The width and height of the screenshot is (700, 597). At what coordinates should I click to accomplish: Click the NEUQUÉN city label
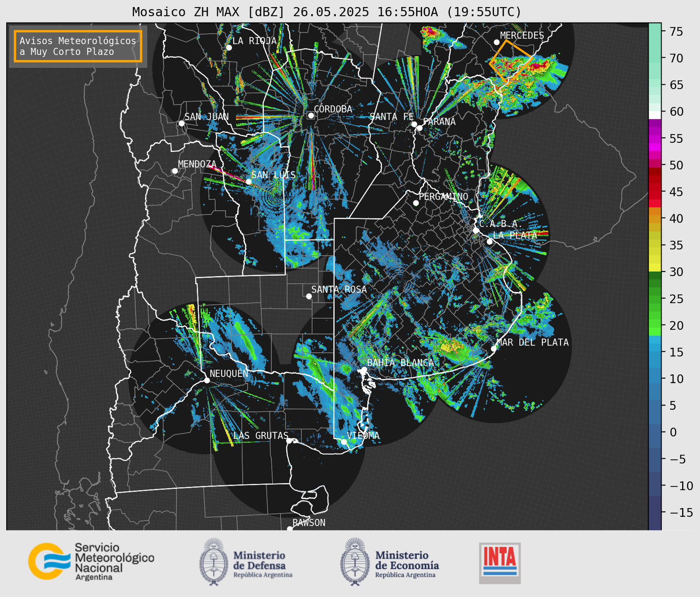pos(229,373)
